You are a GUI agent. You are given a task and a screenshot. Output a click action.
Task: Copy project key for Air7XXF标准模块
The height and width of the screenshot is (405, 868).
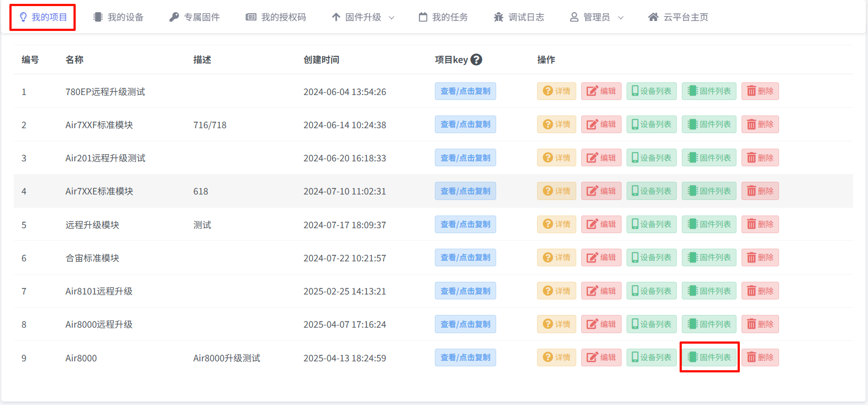(465, 124)
